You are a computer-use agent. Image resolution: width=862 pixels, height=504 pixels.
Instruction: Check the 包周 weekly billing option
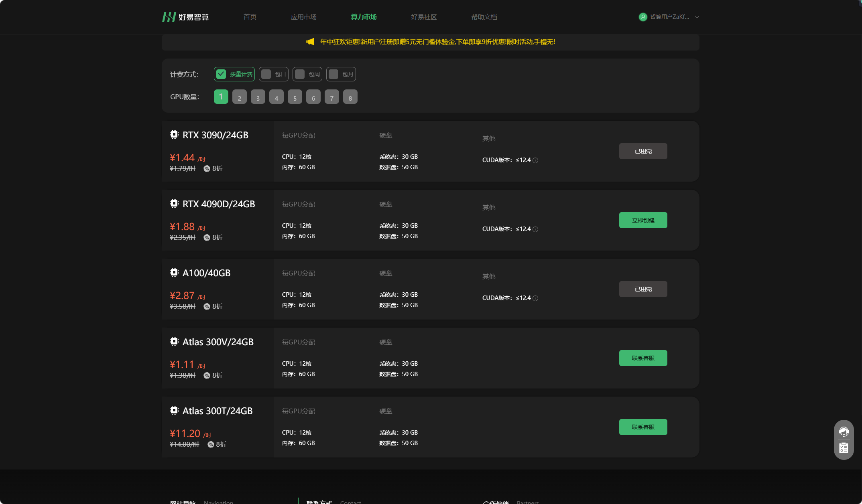300,74
